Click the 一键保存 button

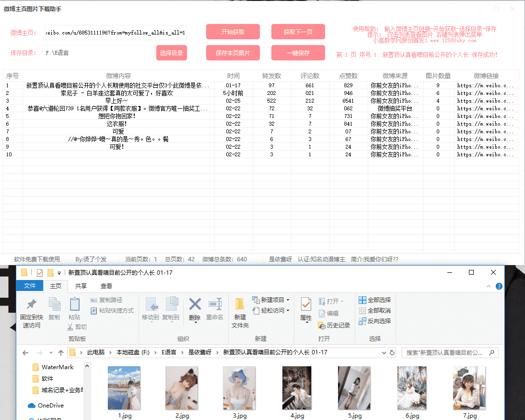(x=298, y=53)
